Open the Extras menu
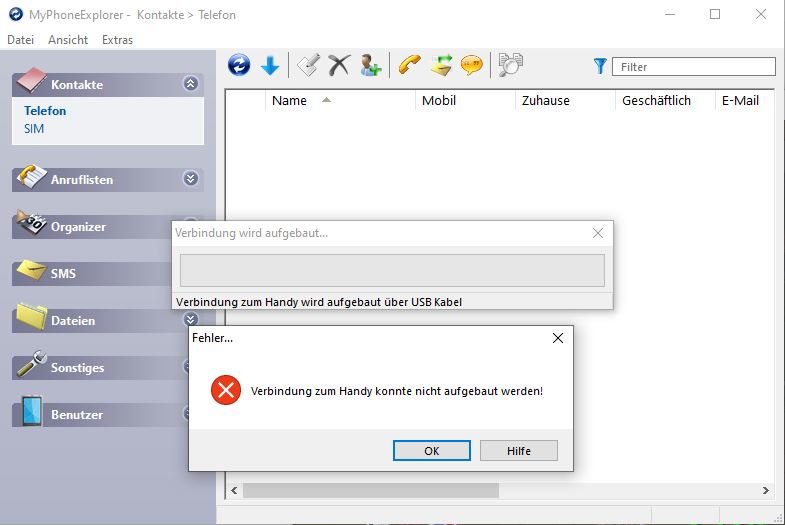The height and width of the screenshot is (525, 785). [117, 40]
